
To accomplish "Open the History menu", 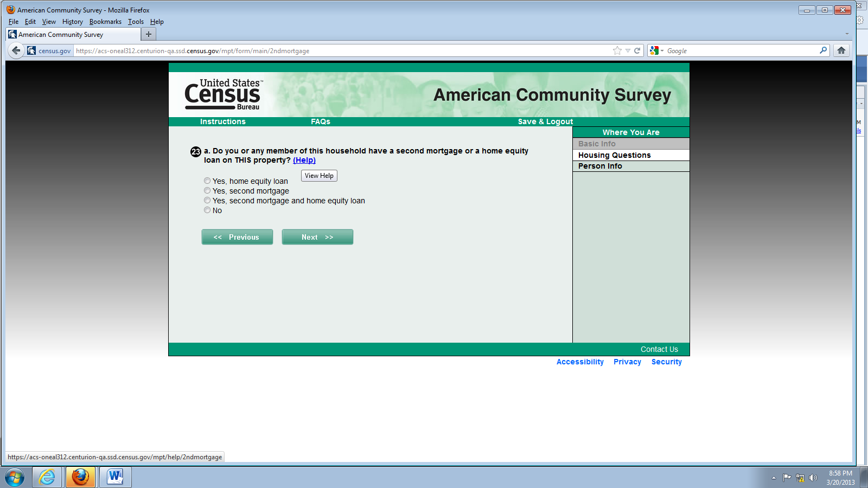I will [x=73, y=22].
